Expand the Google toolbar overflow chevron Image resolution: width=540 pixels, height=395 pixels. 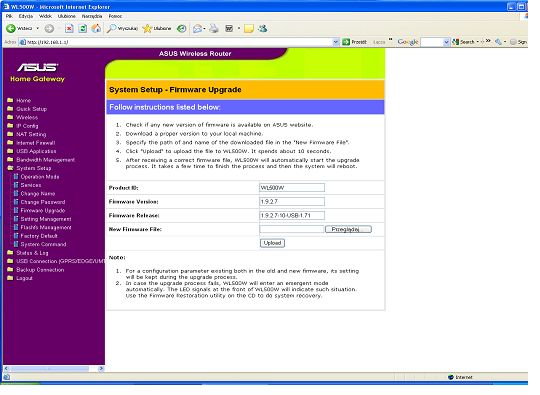[x=488, y=41]
